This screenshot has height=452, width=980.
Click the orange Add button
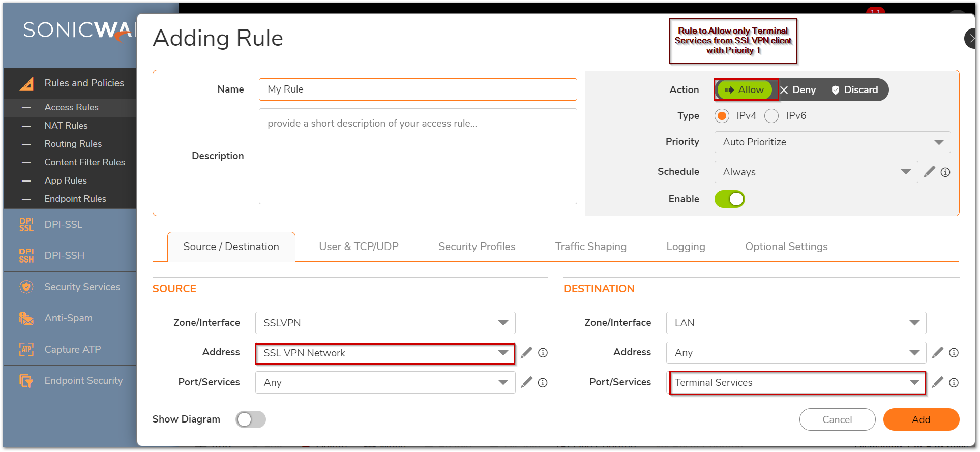pos(920,419)
